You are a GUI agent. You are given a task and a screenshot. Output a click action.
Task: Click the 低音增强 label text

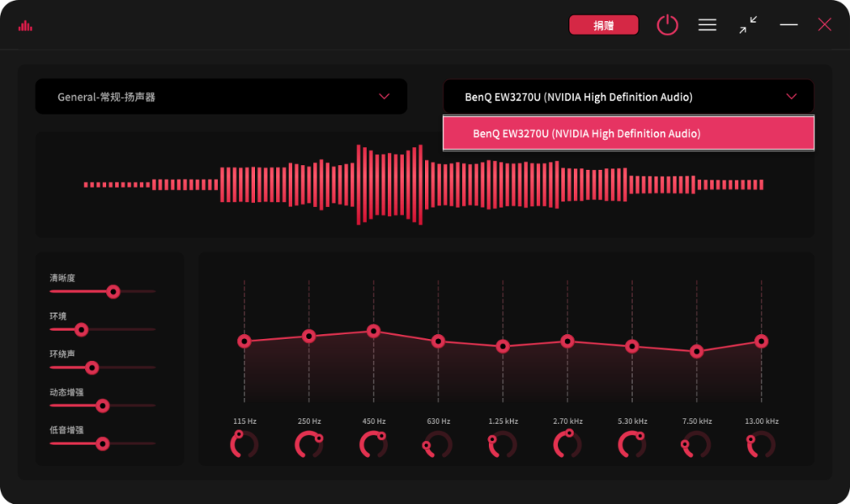coord(67,430)
